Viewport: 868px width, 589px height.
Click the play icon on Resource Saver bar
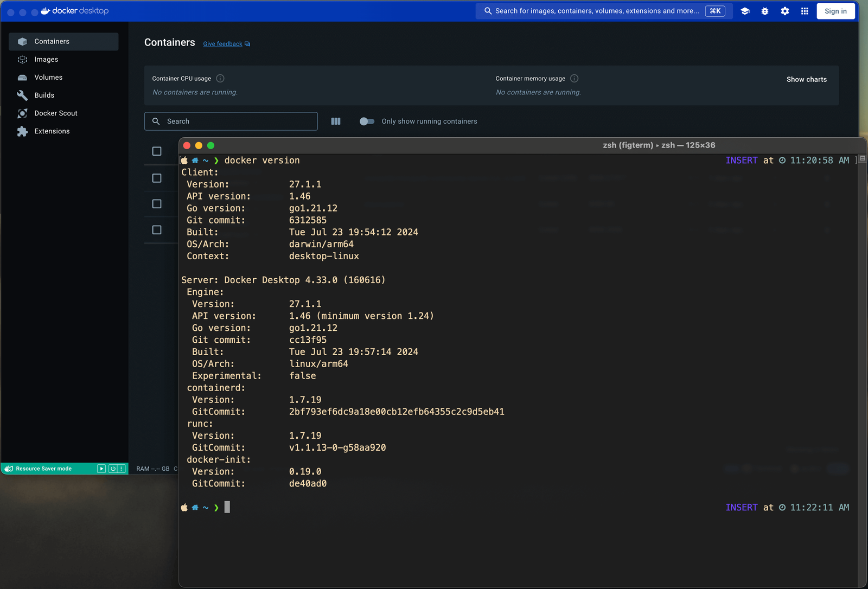pos(101,468)
